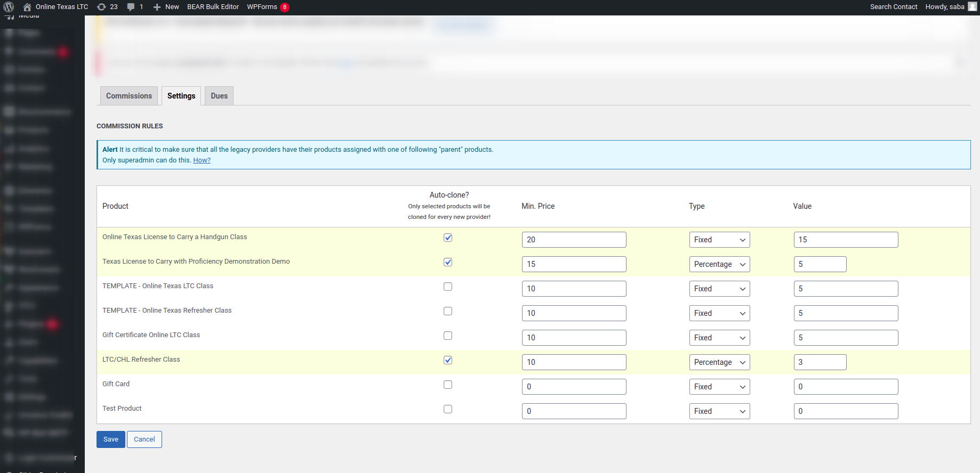Open Type dropdown for LTC/CHL Refresher Class
Image resolution: width=980 pixels, height=473 pixels.
click(x=719, y=362)
